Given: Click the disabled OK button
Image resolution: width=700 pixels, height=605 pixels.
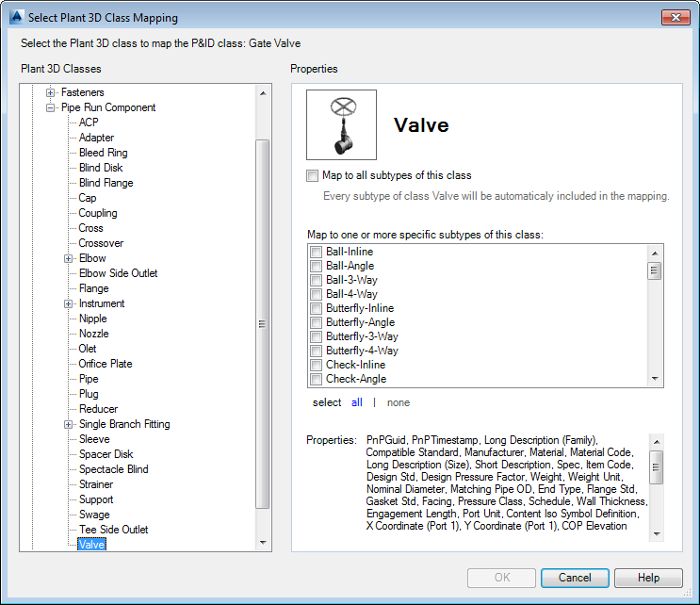Looking at the screenshot, I should [502, 578].
